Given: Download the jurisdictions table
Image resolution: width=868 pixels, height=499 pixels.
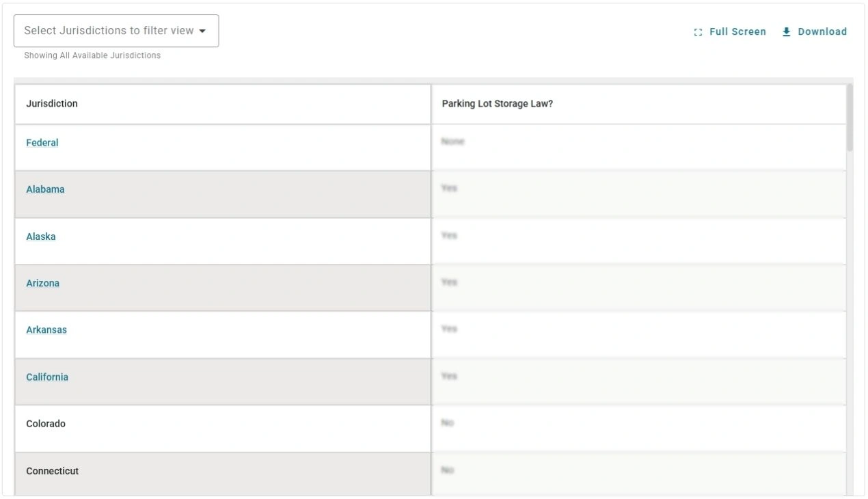Looking at the screenshot, I should [x=821, y=31].
